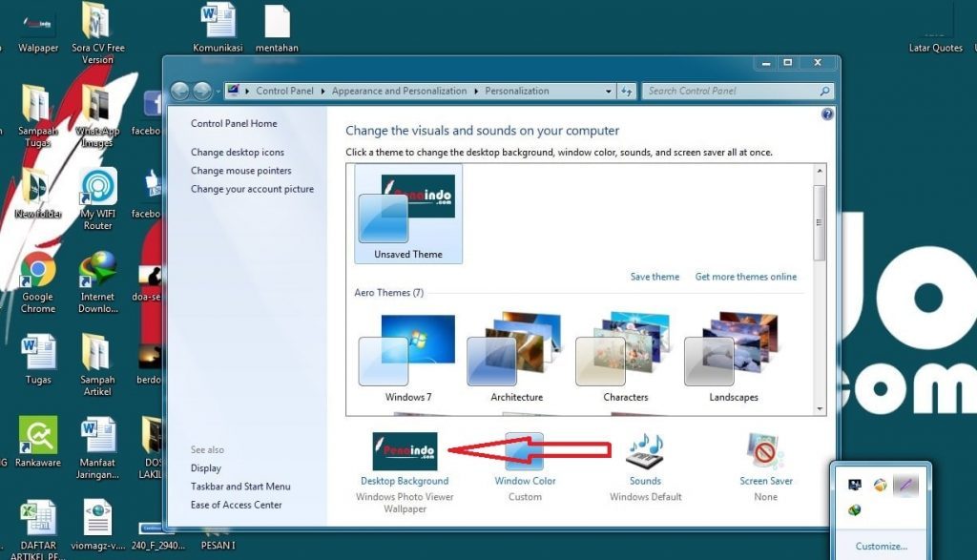Click Appearance and Personalization breadcrumb
Viewport: 977px width, 560px height.
click(400, 91)
